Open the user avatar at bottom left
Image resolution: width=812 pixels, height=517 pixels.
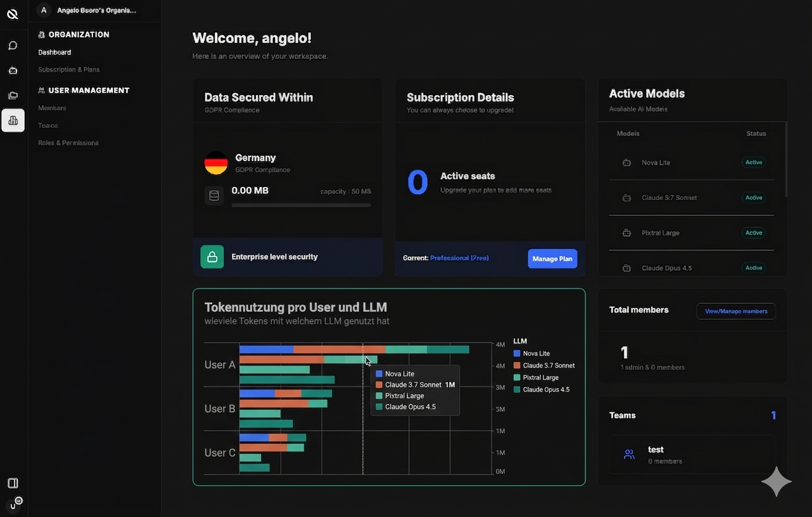[13, 505]
